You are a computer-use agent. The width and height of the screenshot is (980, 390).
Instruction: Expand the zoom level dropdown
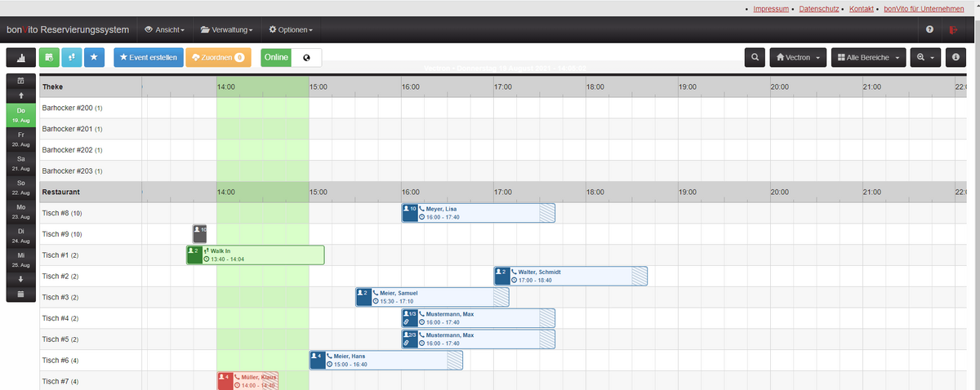click(924, 58)
